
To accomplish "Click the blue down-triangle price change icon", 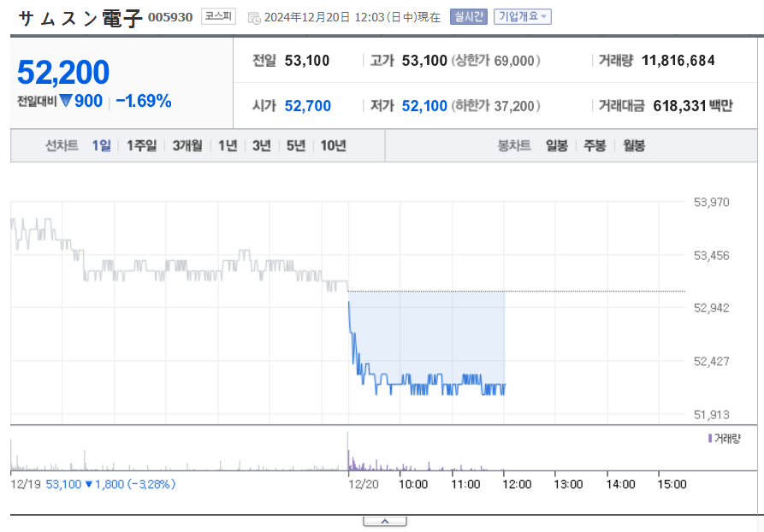I will click(65, 102).
